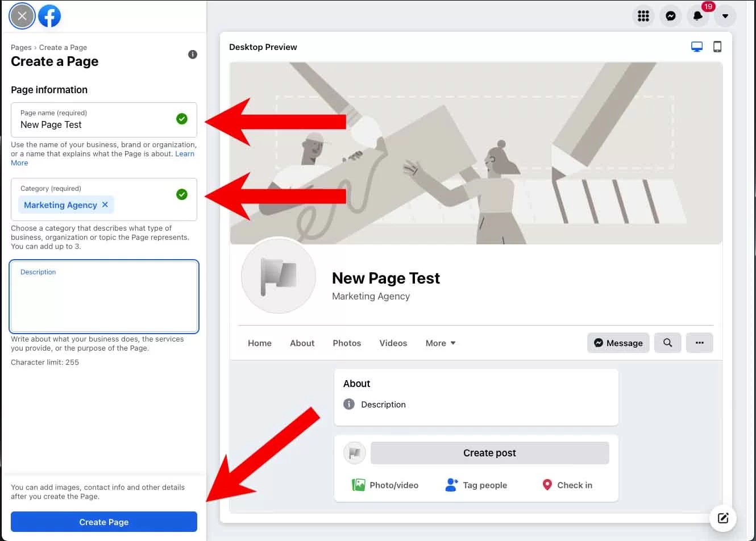Close the Create a Page panel
The height and width of the screenshot is (541, 756).
22,16
